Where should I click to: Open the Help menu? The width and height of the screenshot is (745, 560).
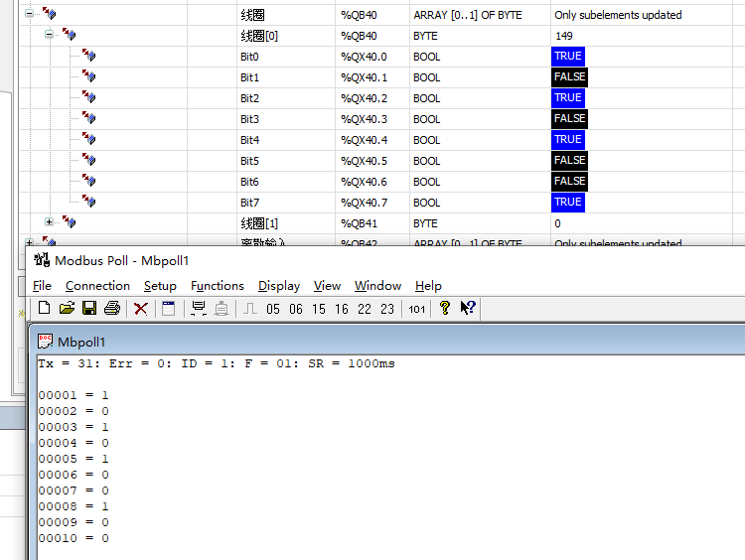pyautogui.click(x=428, y=286)
